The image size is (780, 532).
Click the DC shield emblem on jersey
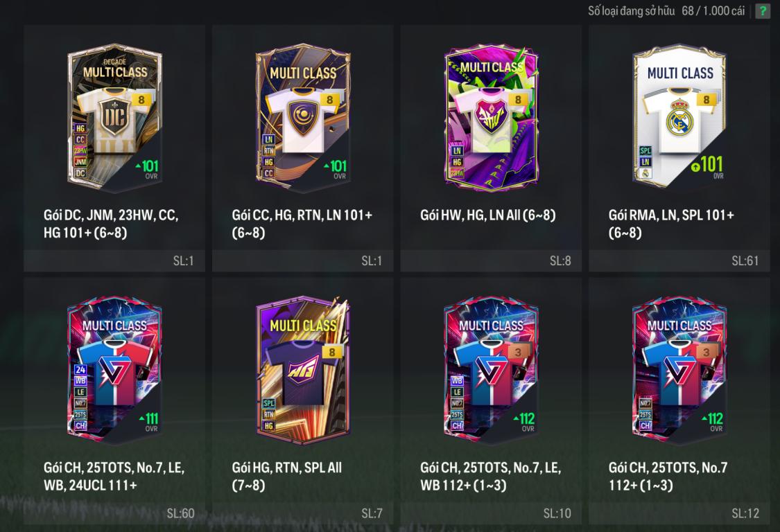115,117
